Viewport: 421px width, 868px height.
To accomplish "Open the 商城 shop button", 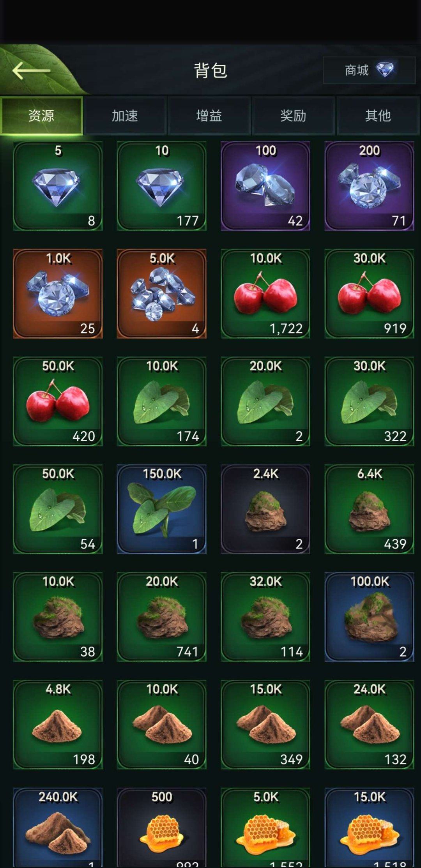I will tap(369, 71).
